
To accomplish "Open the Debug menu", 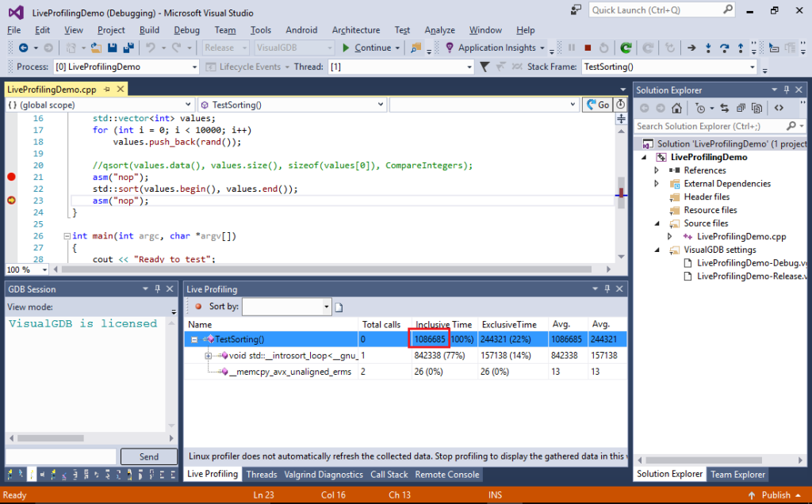I will (x=186, y=29).
